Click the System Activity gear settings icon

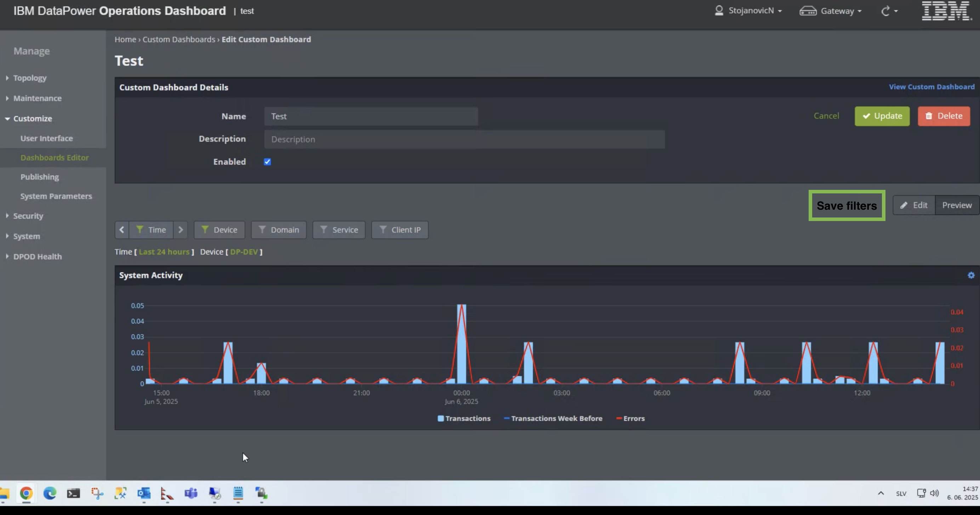click(971, 275)
